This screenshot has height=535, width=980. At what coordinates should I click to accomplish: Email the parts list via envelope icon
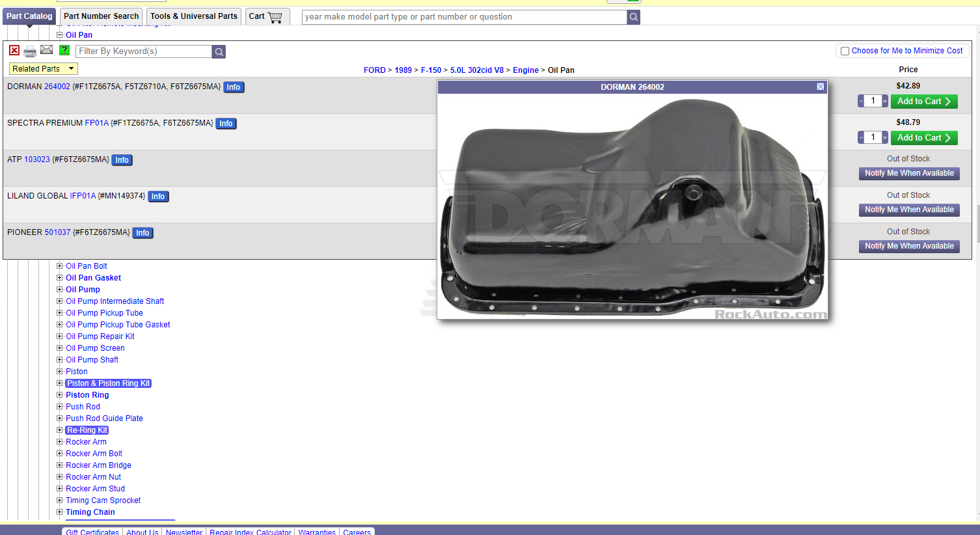point(47,50)
